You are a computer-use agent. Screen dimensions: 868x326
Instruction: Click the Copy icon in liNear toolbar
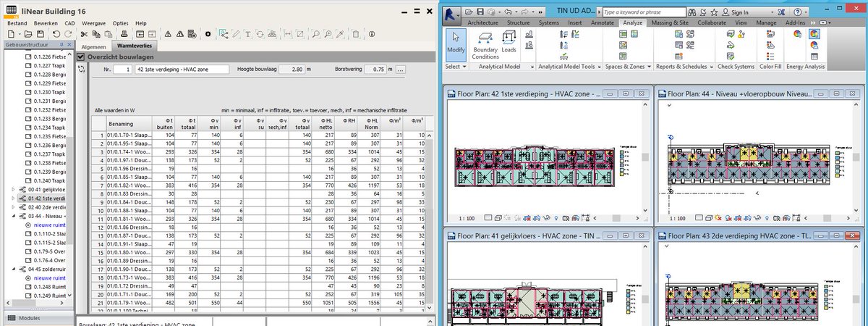pos(95,34)
